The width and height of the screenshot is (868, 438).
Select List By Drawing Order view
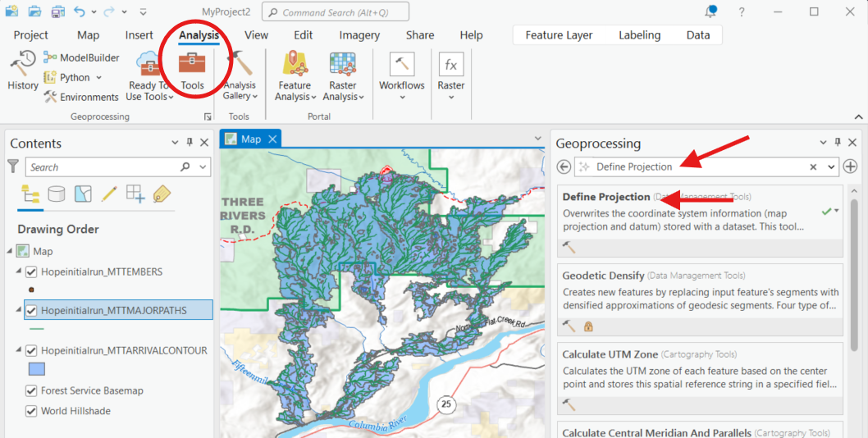pos(30,194)
